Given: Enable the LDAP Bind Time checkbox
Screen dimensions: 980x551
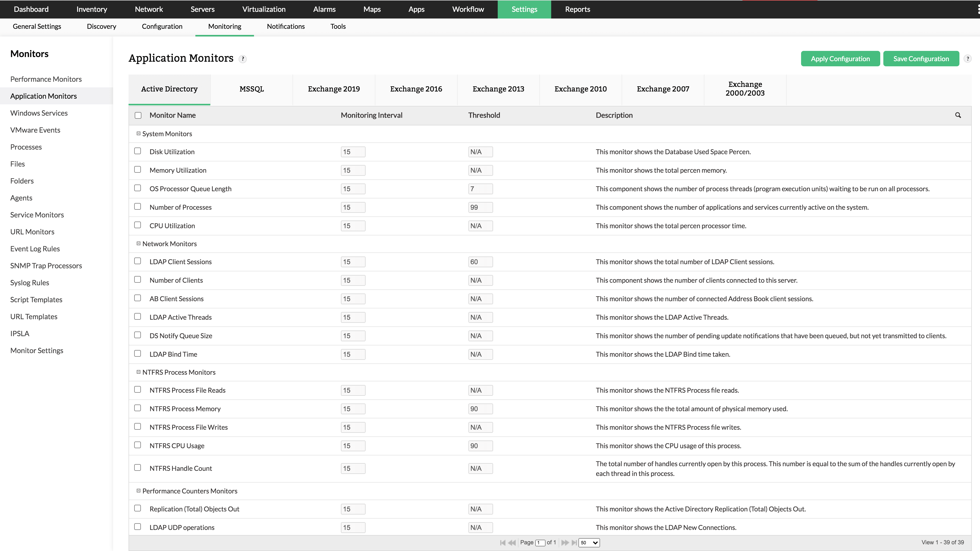Looking at the screenshot, I should click(138, 353).
